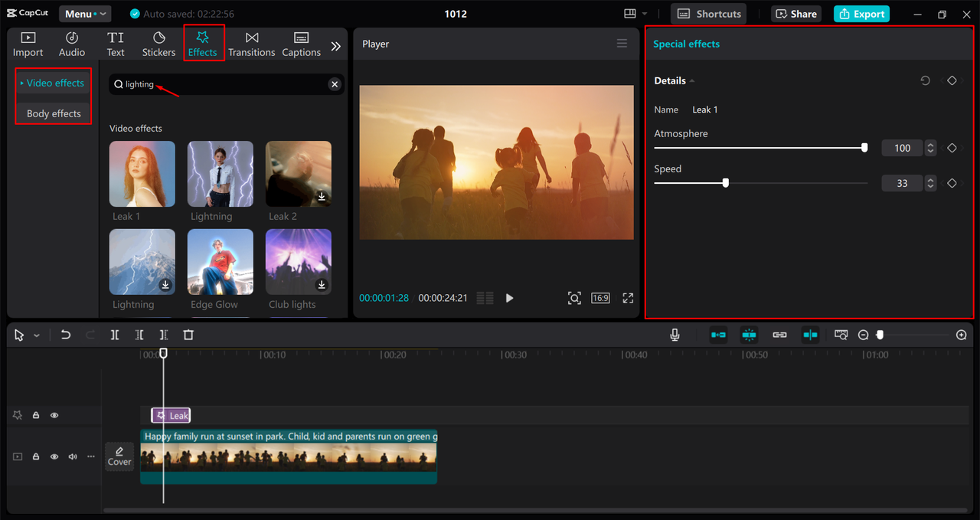Click the Export button
Screen dimensions: 980x520
[861, 14]
